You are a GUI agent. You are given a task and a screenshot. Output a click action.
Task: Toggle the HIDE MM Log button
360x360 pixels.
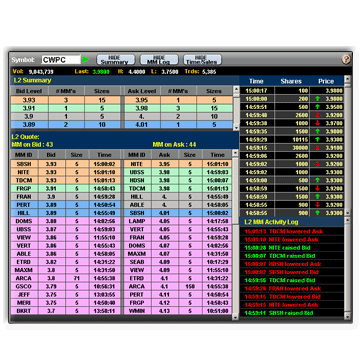(x=159, y=60)
